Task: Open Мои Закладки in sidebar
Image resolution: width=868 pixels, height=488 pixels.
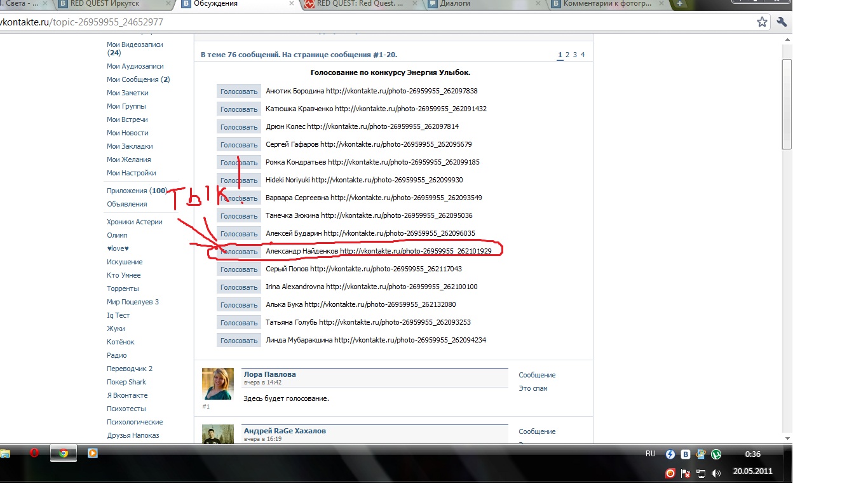Action: tap(130, 146)
